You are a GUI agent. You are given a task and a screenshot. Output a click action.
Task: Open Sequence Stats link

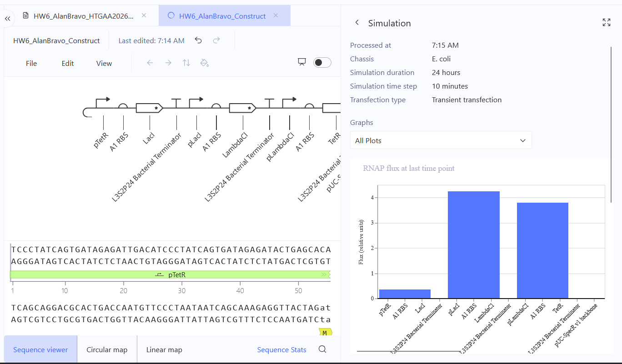pyautogui.click(x=282, y=349)
